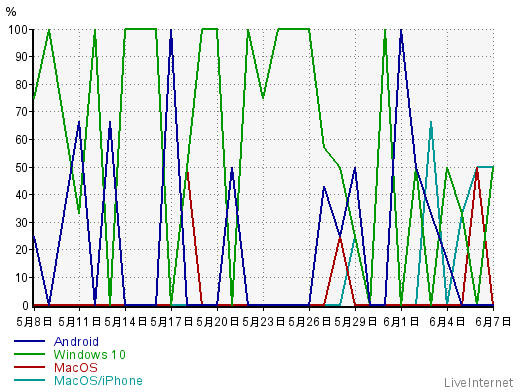
Task: Click the 5月11日 date label
Action: (x=79, y=322)
